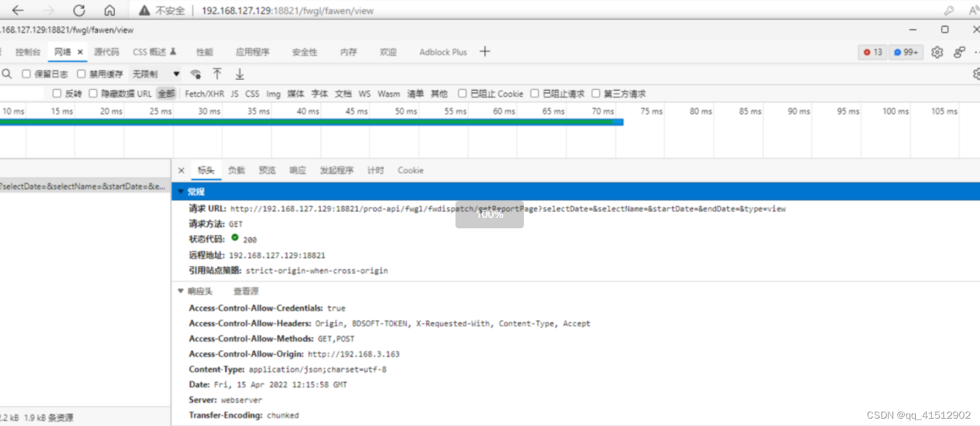Toggle the 隐藏数据 URL checkbox
Screen dimensions: 980x426
pos(93,94)
